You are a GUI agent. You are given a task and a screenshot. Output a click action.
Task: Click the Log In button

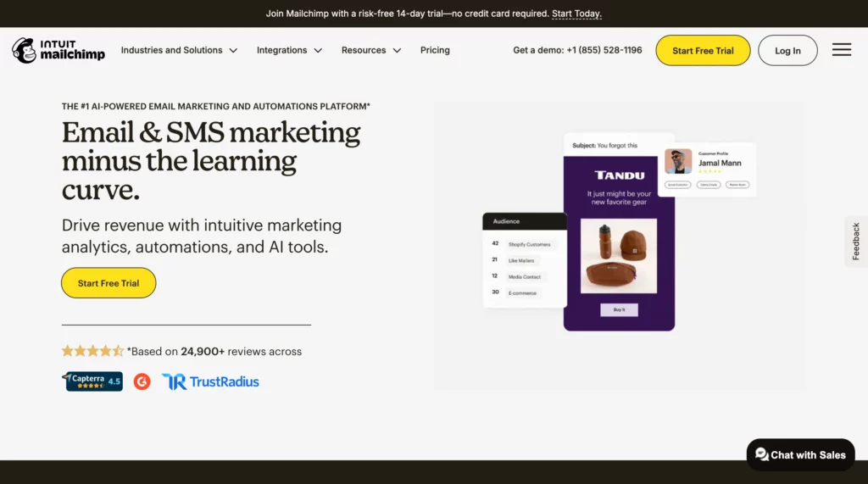(787, 50)
